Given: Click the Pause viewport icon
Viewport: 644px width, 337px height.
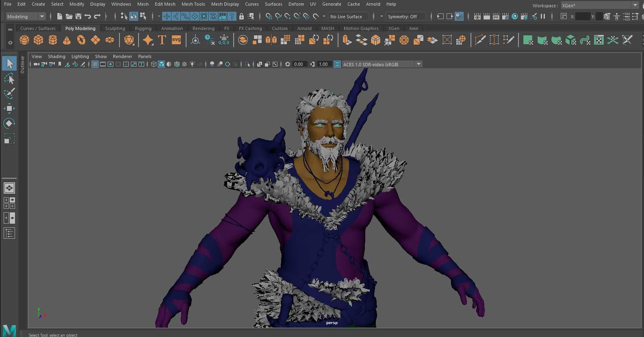Looking at the screenshot, I should click(x=543, y=16).
